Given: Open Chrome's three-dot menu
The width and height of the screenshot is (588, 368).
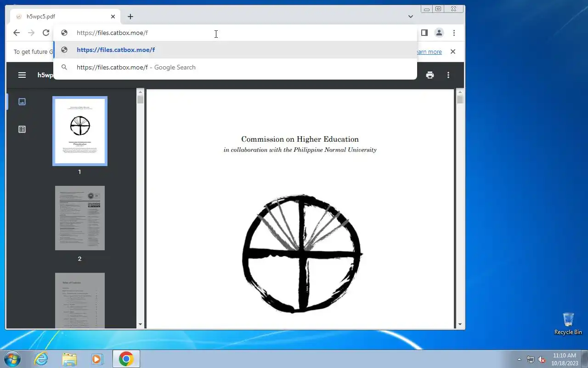Looking at the screenshot, I should pyautogui.click(x=454, y=33).
